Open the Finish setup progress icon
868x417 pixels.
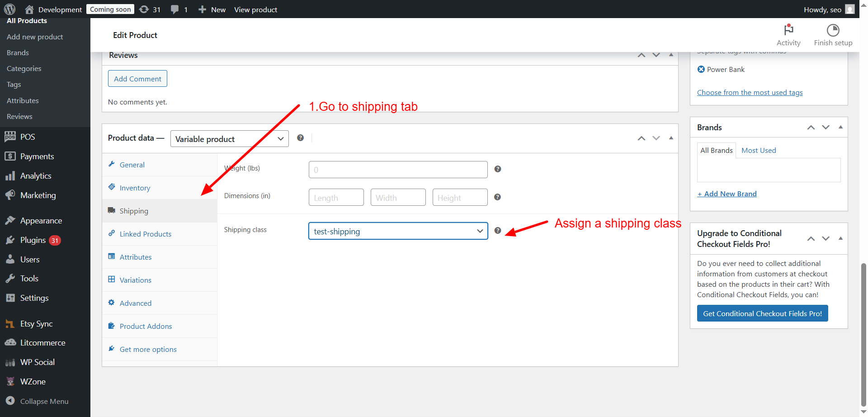[833, 30]
